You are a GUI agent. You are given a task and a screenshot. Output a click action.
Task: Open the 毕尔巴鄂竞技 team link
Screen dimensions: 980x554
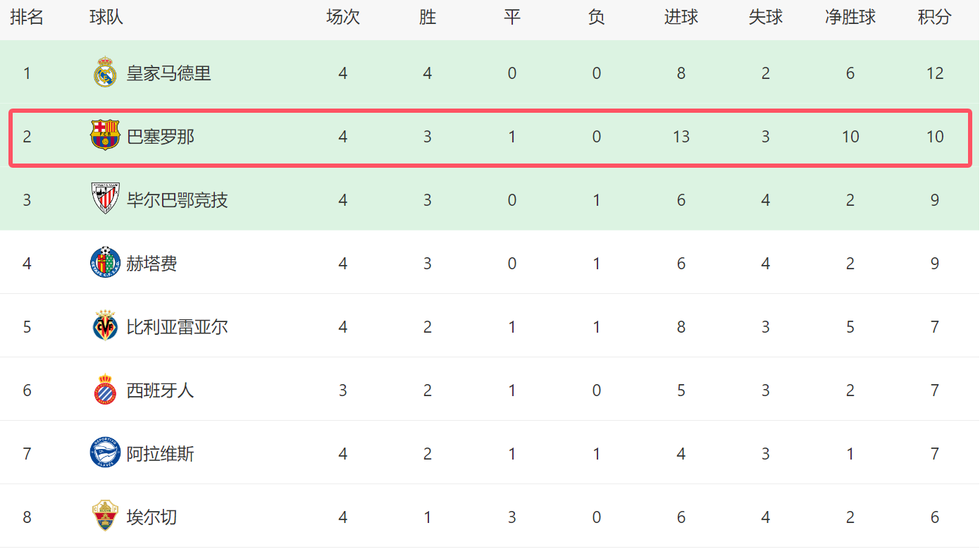178,200
